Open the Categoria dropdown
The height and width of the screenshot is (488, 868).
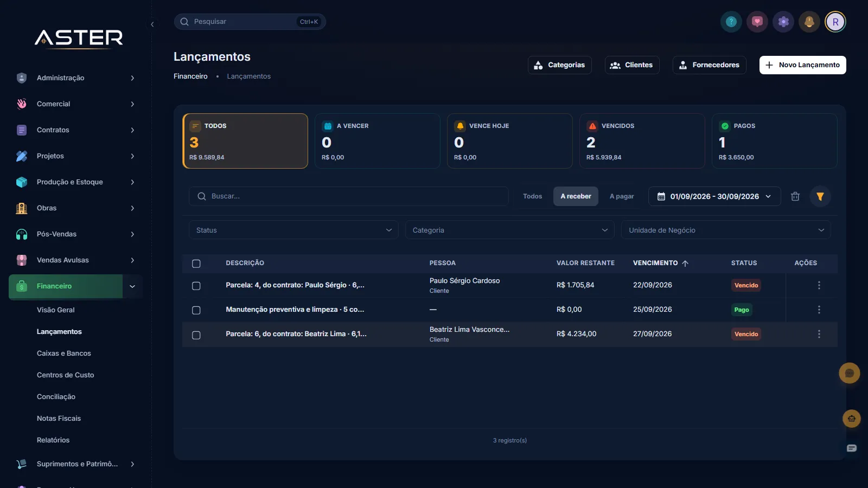510,230
